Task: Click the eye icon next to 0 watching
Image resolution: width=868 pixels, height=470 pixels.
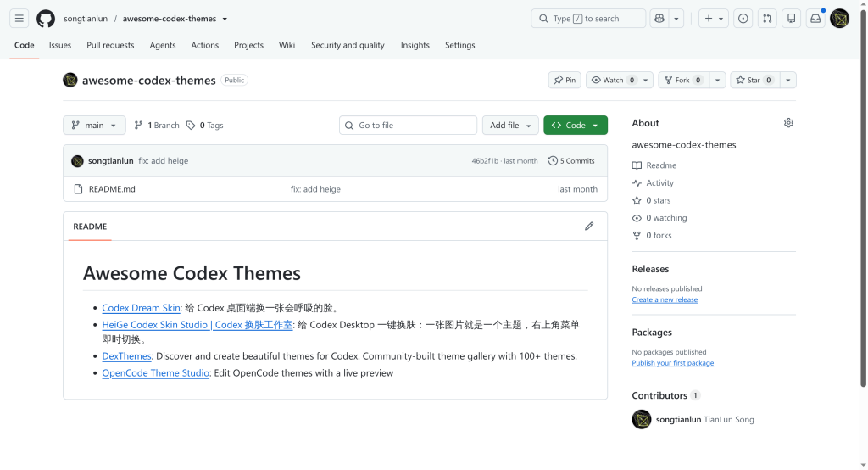Action: click(x=637, y=218)
